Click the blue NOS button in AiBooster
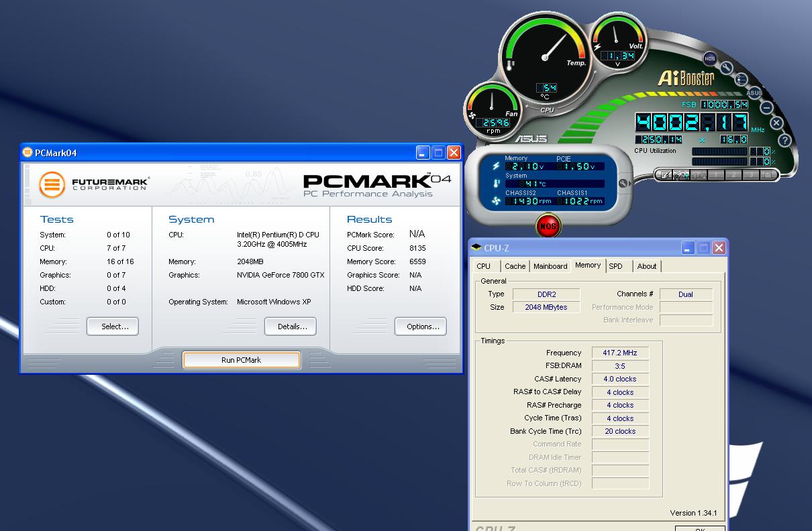Screen dimensions: 812x531 (710, 58)
